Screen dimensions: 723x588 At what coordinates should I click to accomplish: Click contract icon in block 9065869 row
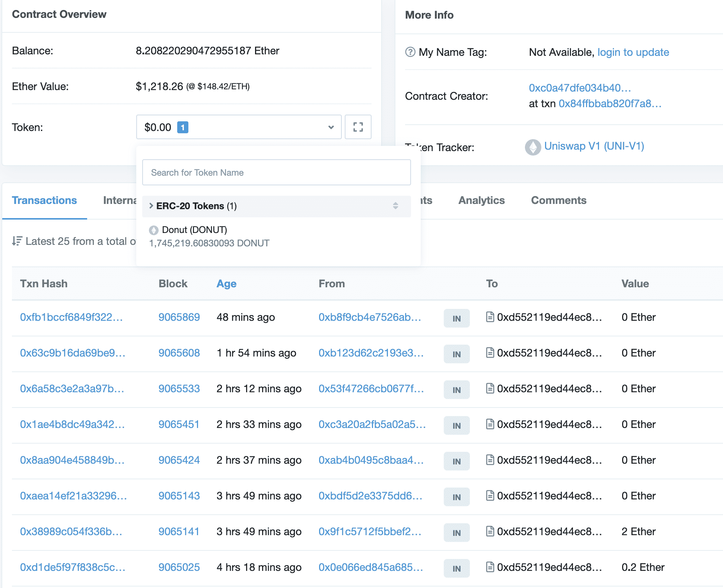(x=490, y=317)
